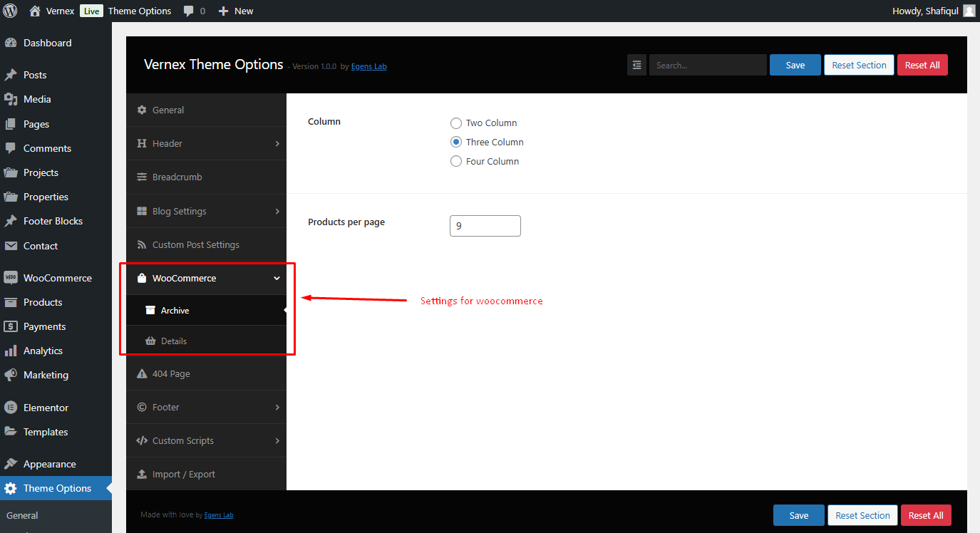
Task: Click the Media icon in sidebar
Action: coord(11,99)
